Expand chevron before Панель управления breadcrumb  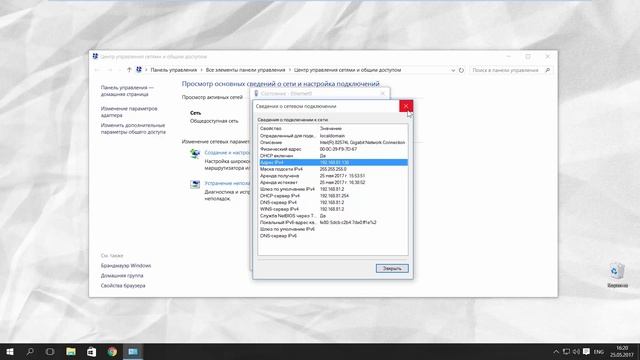tap(146, 70)
